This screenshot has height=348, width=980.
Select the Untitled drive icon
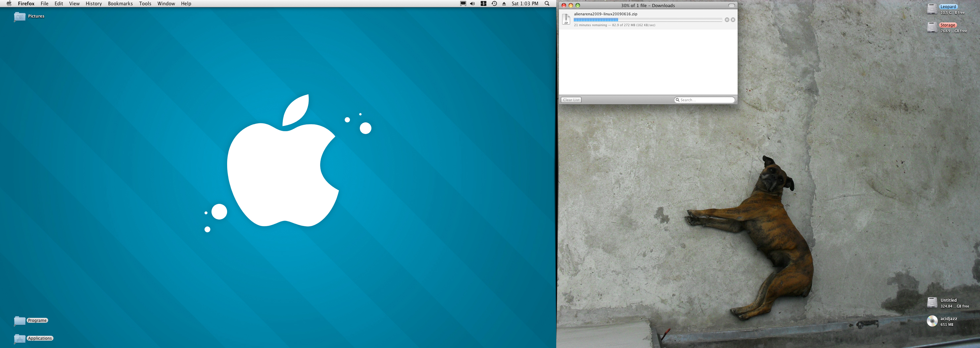pos(932,303)
